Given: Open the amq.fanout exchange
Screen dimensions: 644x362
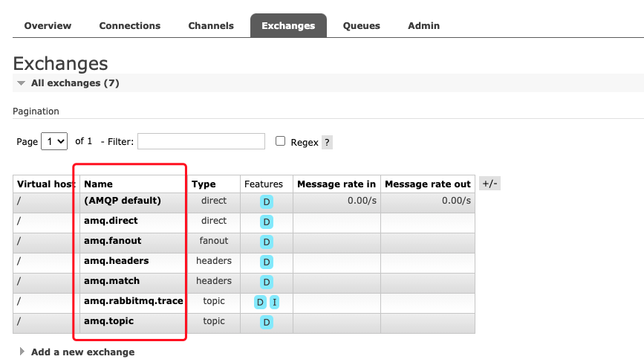Looking at the screenshot, I should [x=113, y=241].
